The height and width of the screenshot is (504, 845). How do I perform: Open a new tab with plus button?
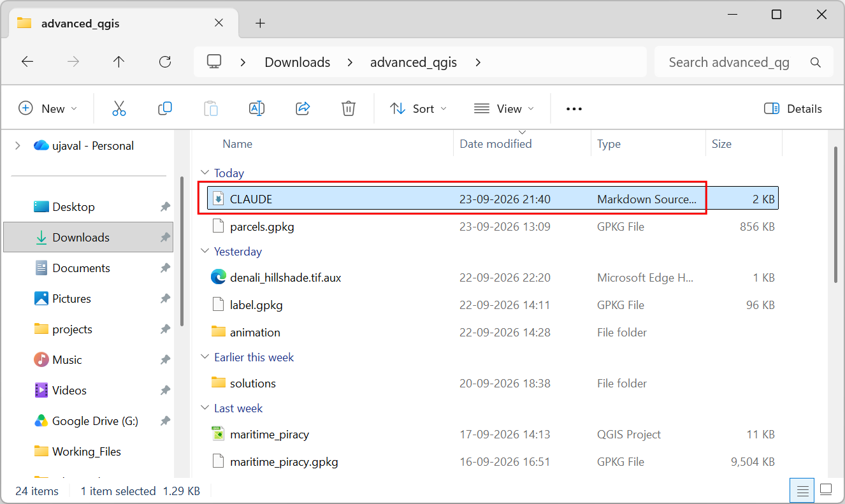coord(260,24)
